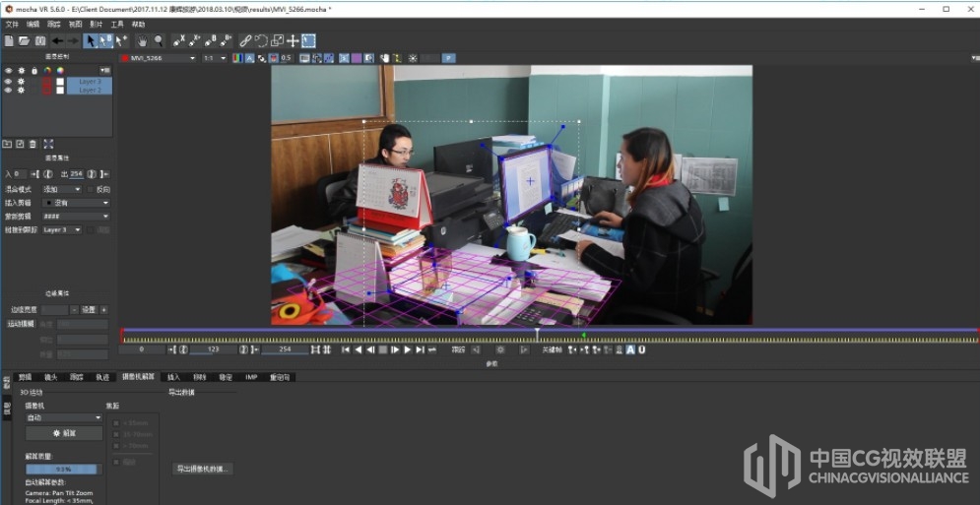The width and height of the screenshot is (980, 505).
Task: Toggle the RGB channels view icon
Action: tap(237, 58)
